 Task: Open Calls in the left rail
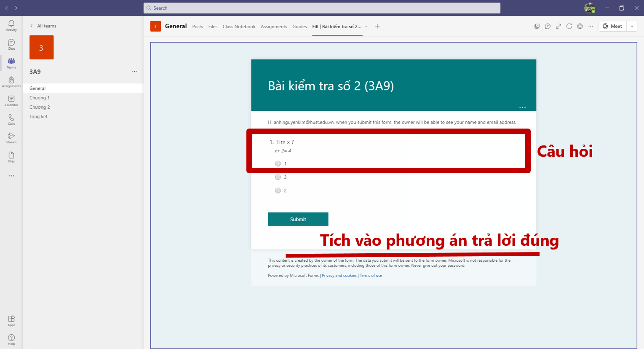coord(11,119)
